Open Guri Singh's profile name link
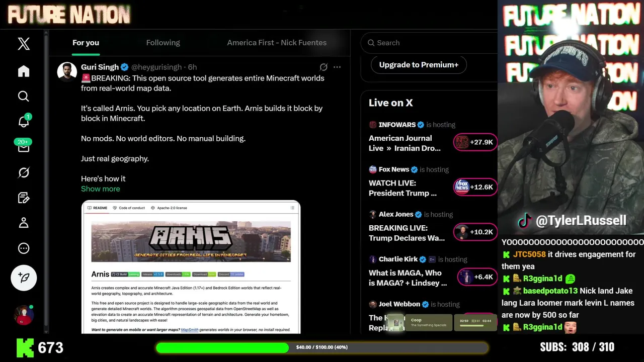The image size is (644, 362). click(x=100, y=67)
